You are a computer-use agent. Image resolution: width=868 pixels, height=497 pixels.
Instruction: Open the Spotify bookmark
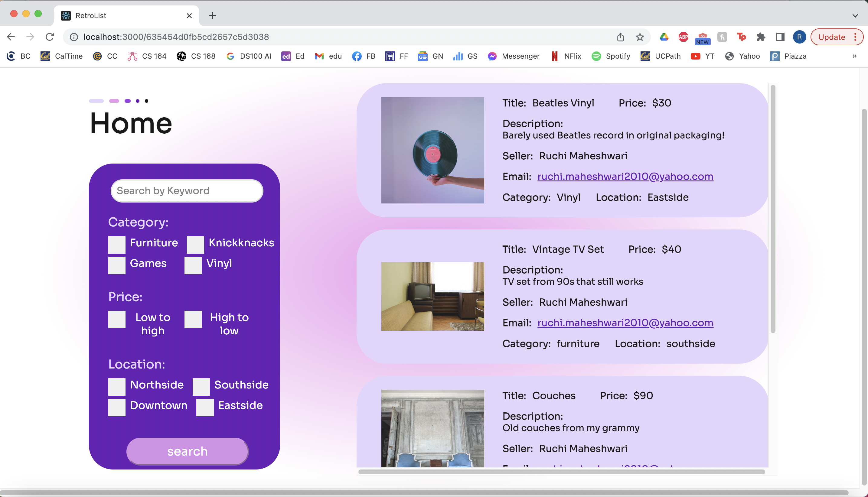(x=611, y=56)
